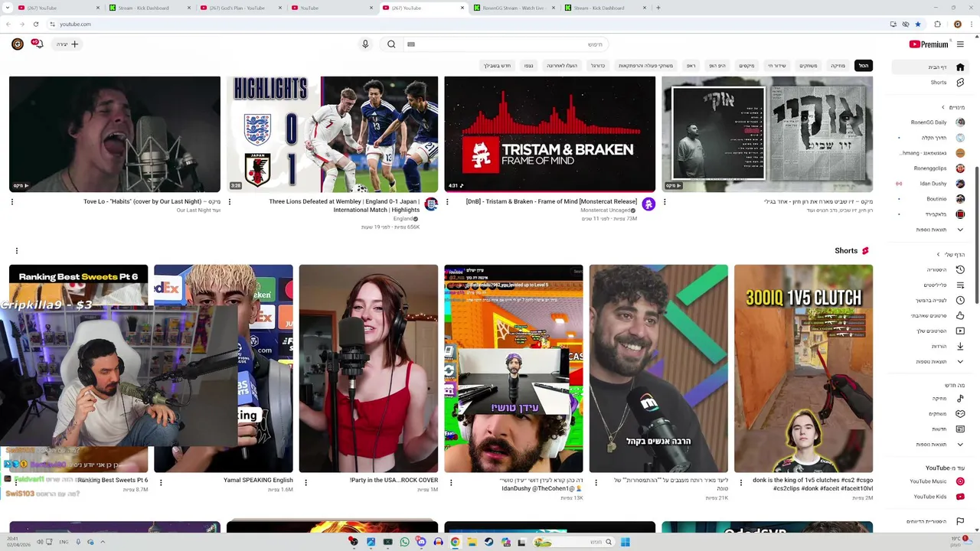
Task: Open the RonenGG Daily subscription channel
Action: click(x=928, y=122)
